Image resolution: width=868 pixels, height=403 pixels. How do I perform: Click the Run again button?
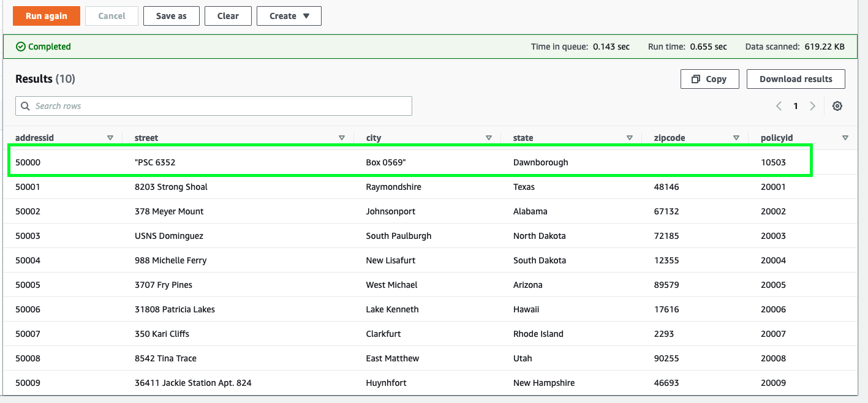pos(47,16)
